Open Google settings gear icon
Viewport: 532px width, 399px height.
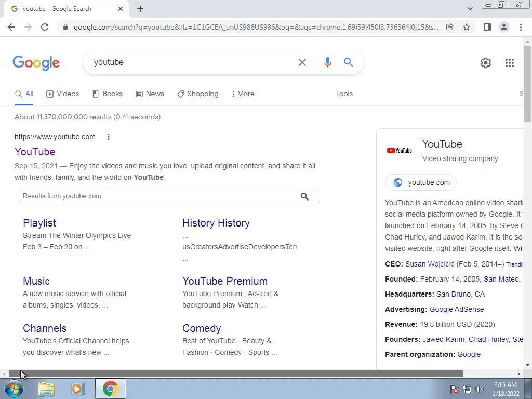click(x=486, y=63)
